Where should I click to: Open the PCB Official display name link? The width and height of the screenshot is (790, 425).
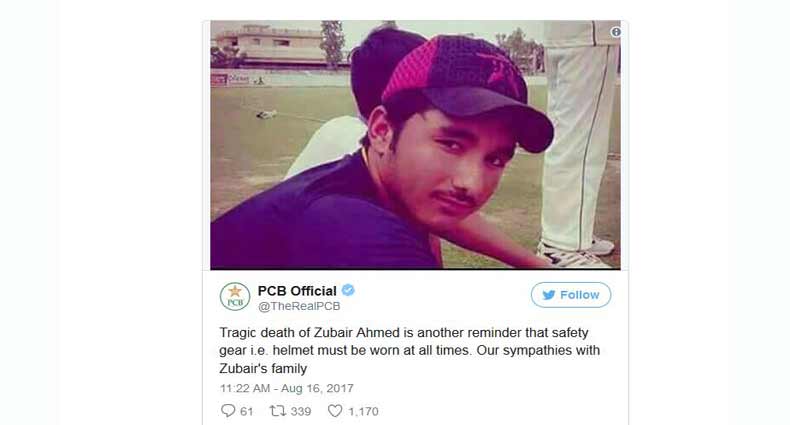point(297,291)
